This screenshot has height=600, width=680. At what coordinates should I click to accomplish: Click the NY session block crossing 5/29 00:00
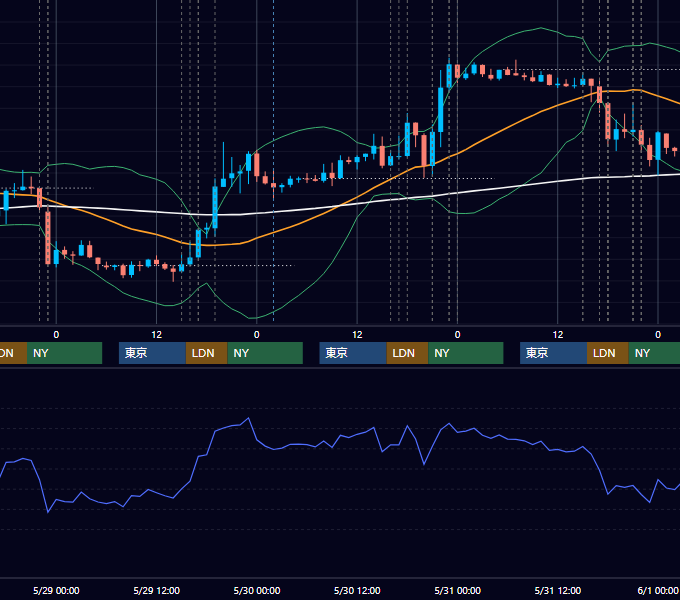coord(64,353)
